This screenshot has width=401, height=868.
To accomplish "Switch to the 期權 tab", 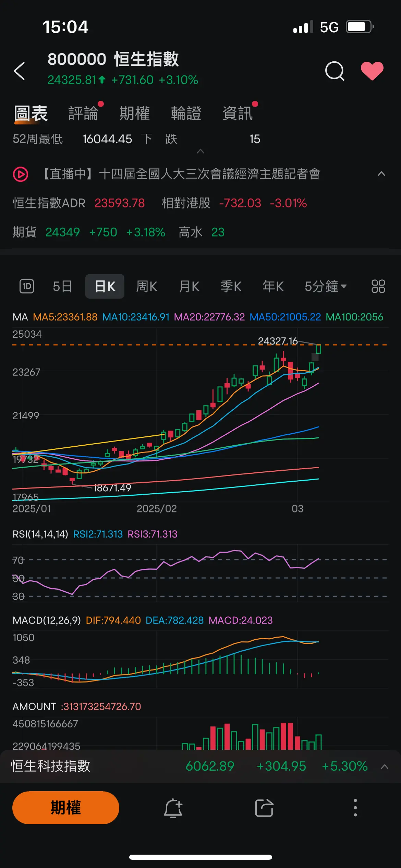I will [135, 113].
